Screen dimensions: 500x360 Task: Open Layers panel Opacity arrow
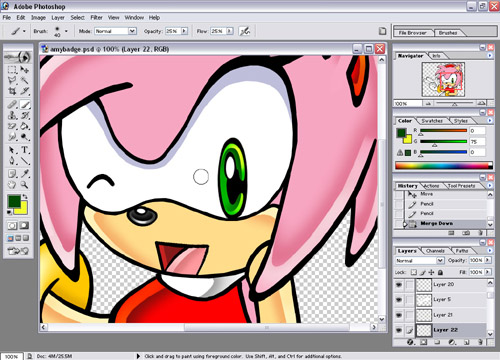(488, 260)
